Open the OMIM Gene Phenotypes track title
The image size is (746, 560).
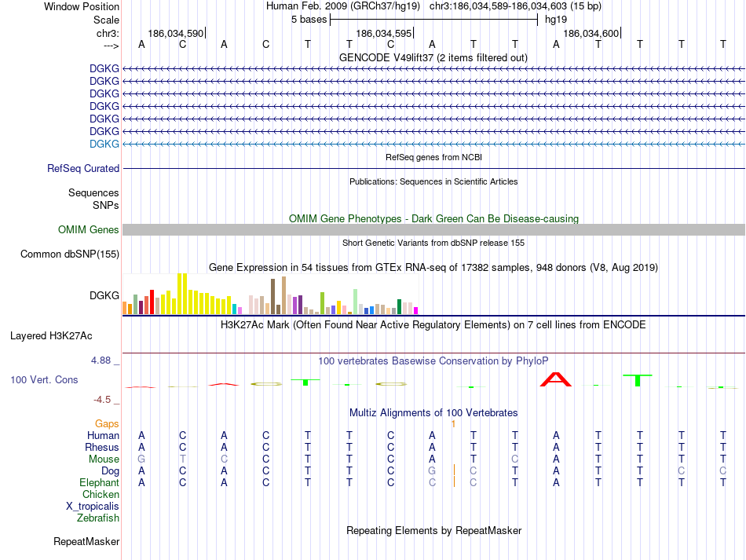433,219
